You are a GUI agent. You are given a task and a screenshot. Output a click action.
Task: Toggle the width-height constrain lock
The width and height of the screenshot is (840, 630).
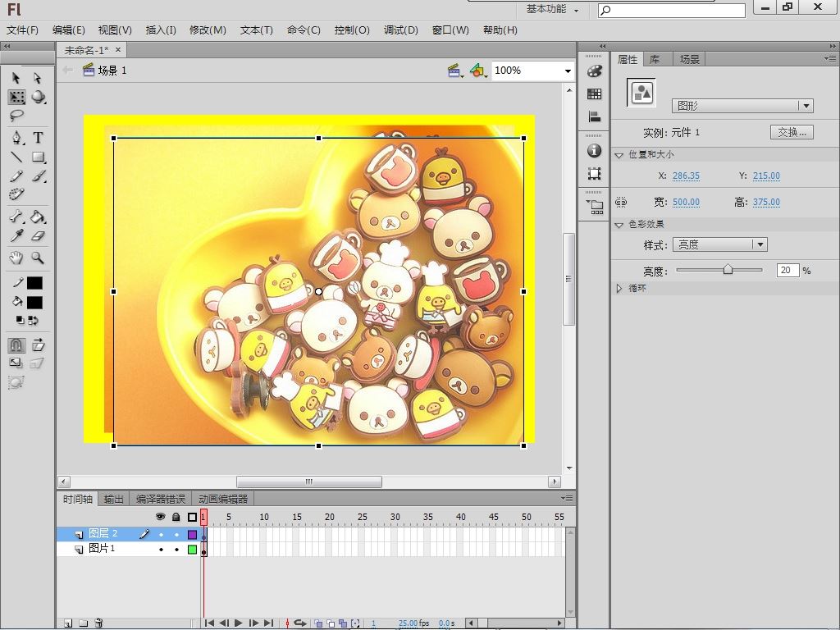621,202
